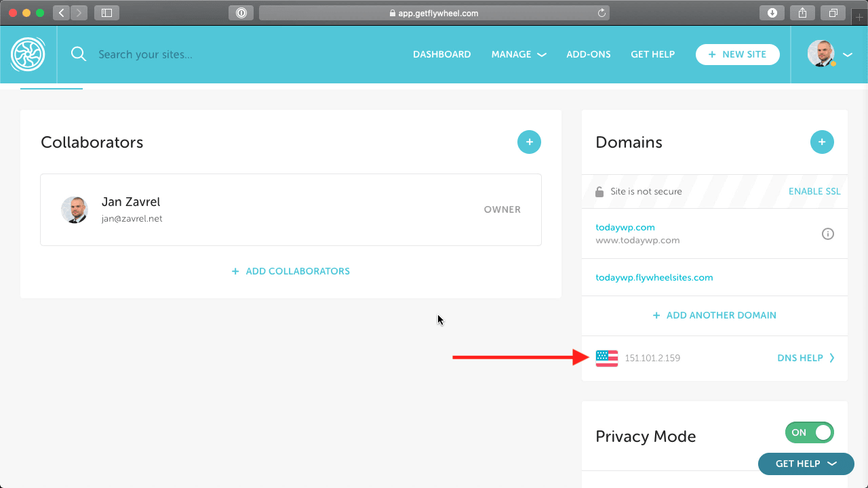Add a domain with plus icon
868x488 pixels.
point(822,142)
